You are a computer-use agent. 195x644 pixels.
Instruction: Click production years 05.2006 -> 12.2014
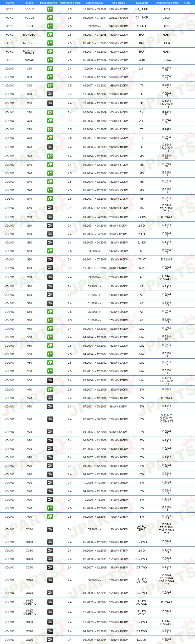[95, 60]
